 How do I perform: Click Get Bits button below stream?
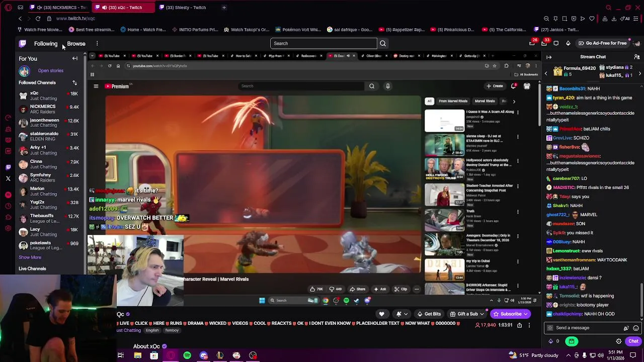(x=429, y=314)
